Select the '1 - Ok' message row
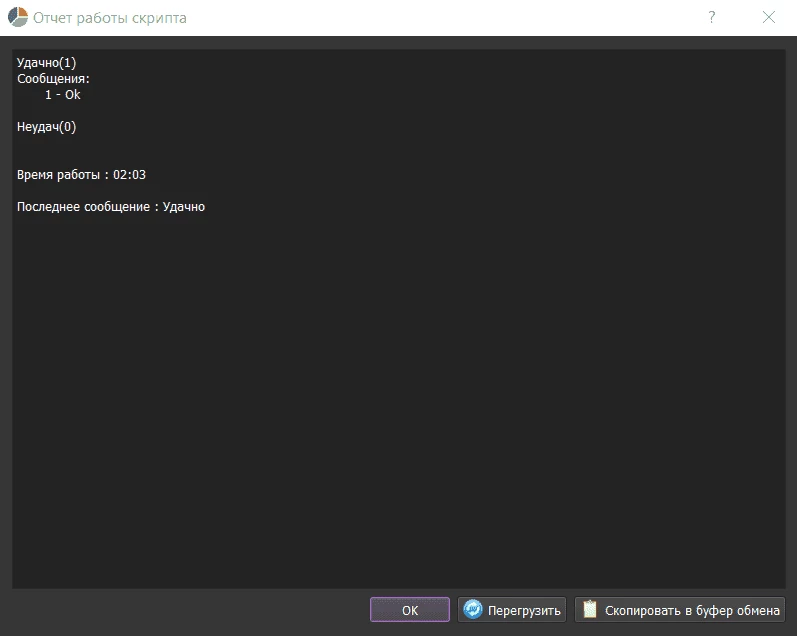Screen dimensions: 797x636 [x=63, y=95]
